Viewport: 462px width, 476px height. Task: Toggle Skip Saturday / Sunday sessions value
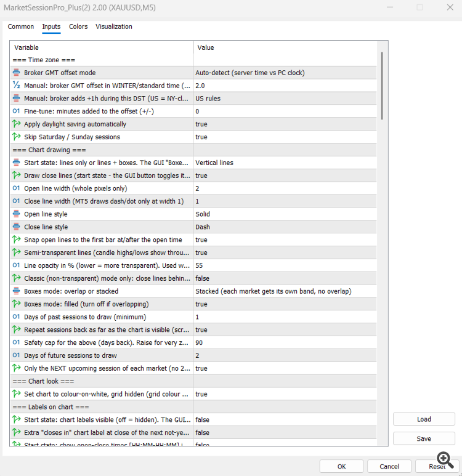285,137
